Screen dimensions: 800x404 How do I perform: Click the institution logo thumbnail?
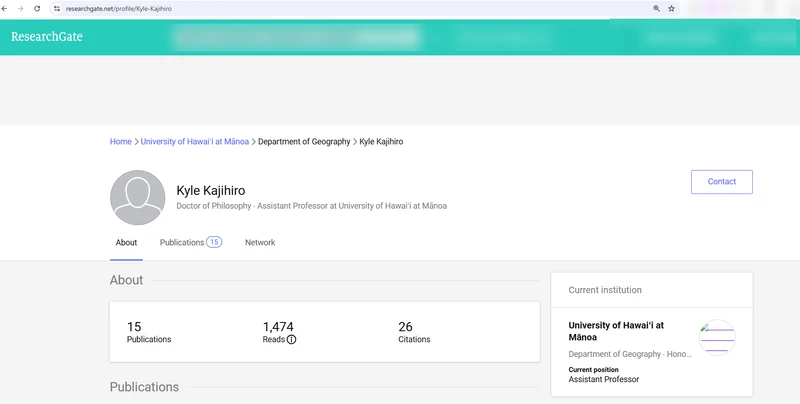click(717, 337)
